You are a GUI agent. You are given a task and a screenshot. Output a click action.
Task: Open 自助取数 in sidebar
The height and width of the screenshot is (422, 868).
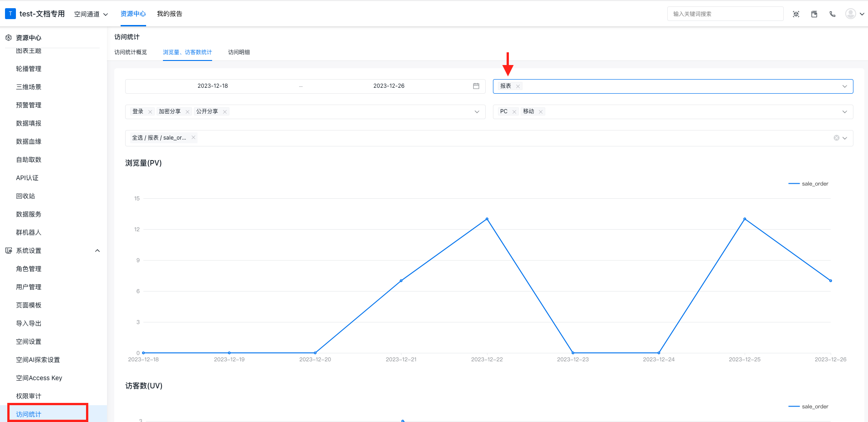[29, 160]
